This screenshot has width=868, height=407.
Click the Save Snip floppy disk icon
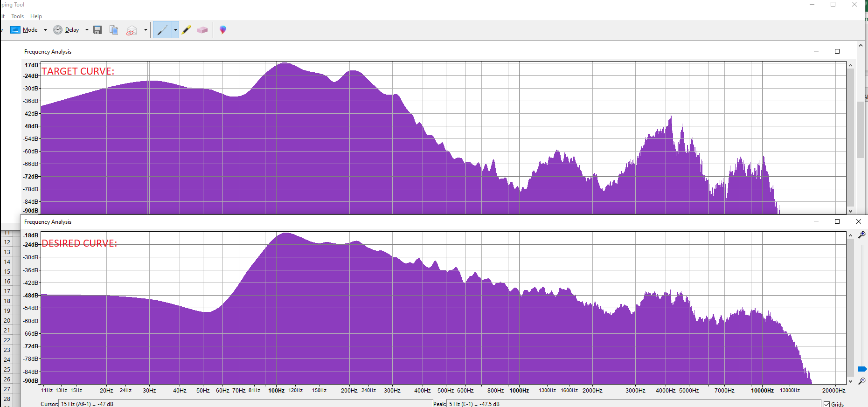97,30
